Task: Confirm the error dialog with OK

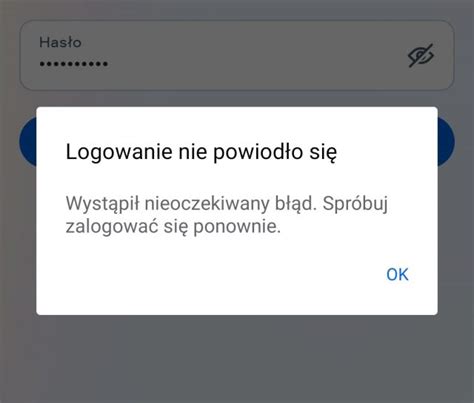Action: (397, 274)
